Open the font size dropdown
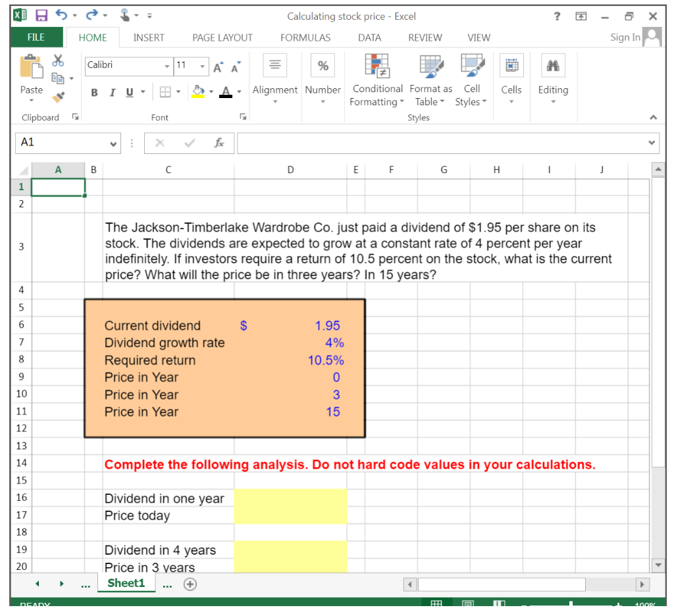The width and height of the screenshot is (674, 616). (203, 66)
